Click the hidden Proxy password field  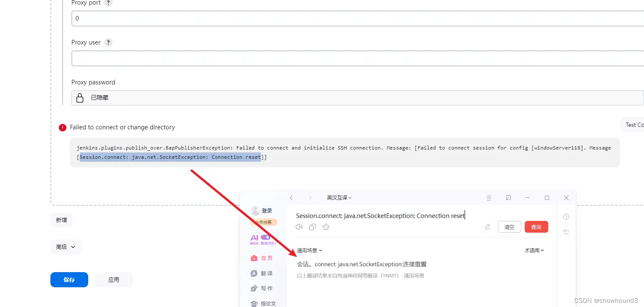[x=357, y=98]
